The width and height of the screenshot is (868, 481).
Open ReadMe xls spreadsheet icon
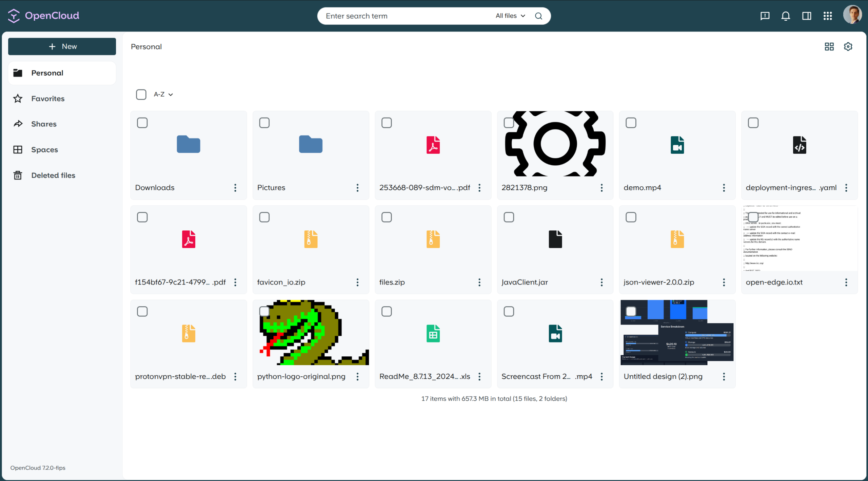click(433, 334)
